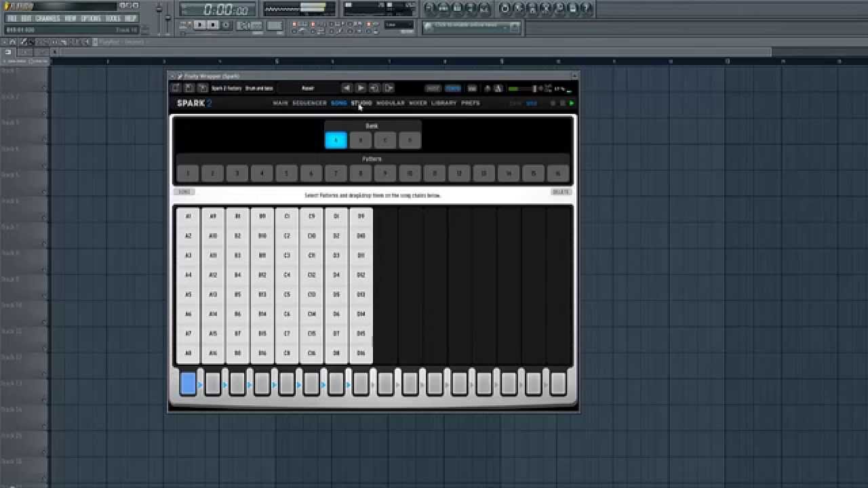Viewport: 868px width, 488px height.
Task: Select pattern 10 pad
Action: tap(410, 173)
